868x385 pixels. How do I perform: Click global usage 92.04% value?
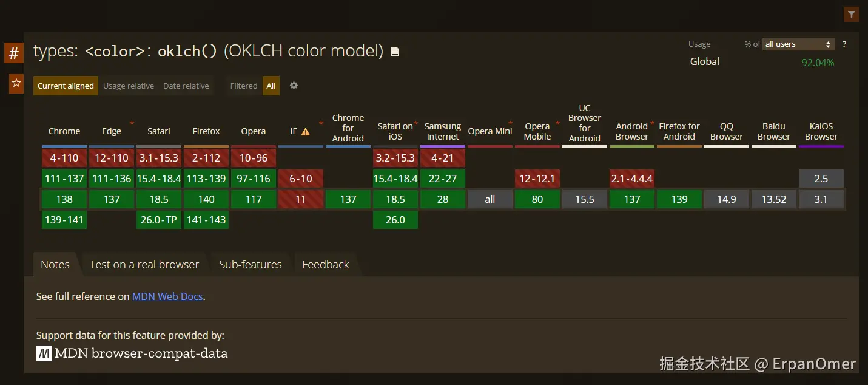click(x=818, y=63)
